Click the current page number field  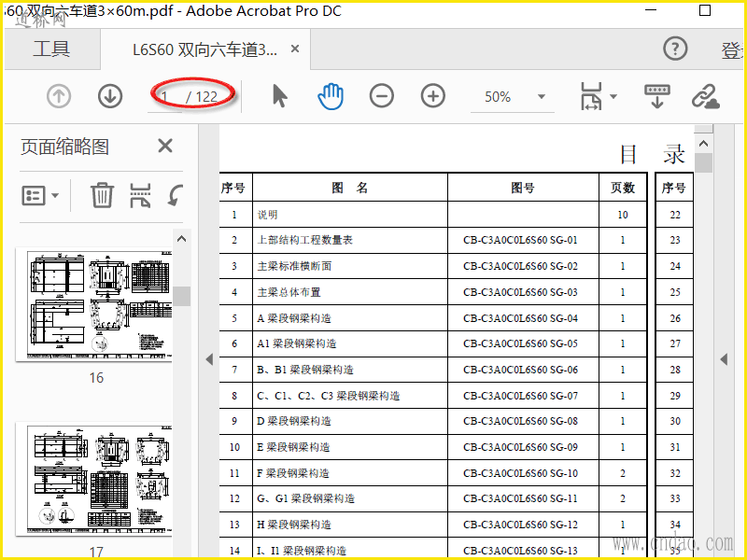coord(165,97)
